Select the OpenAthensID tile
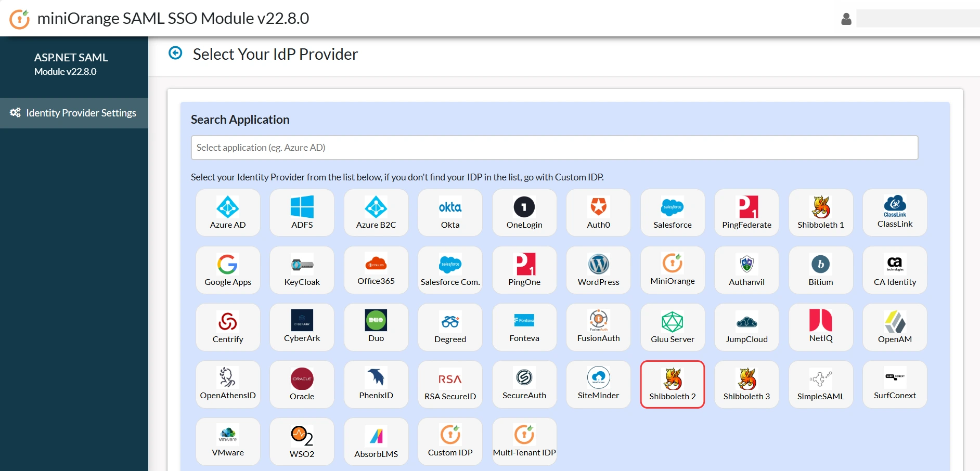The height and width of the screenshot is (471, 980). tap(228, 384)
